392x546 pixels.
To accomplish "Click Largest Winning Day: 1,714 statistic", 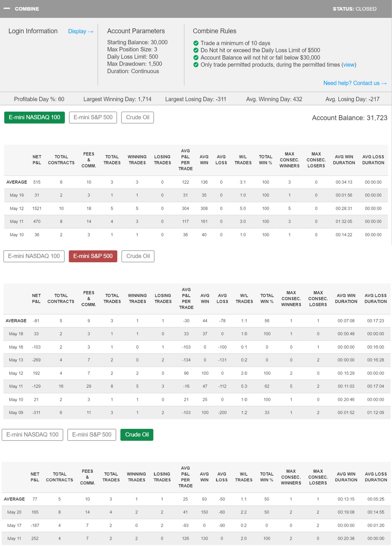I will (117, 99).
